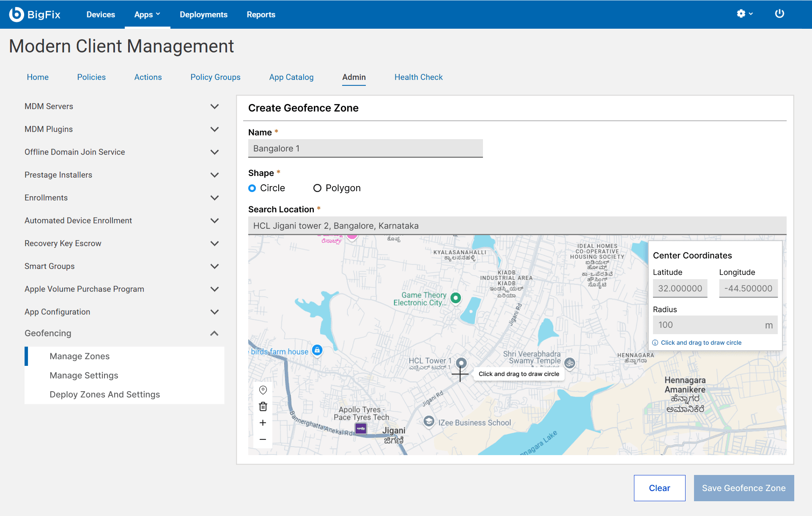Image resolution: width=812 pixels, height=516 pixels.
Task: Switch to the Actions tab
Action: (x=148, y=77)
